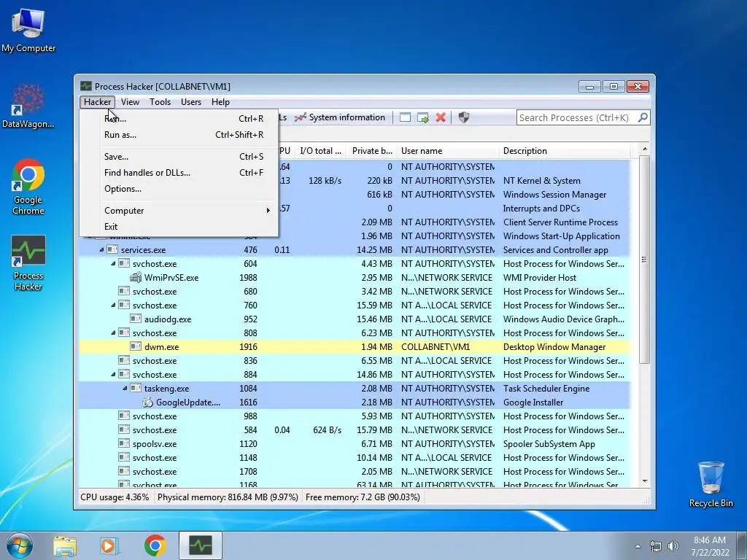The width and height of the screenshot is (747, 560).
Task: Click the GoogleUpdate process icon
Action: (147, 402)
